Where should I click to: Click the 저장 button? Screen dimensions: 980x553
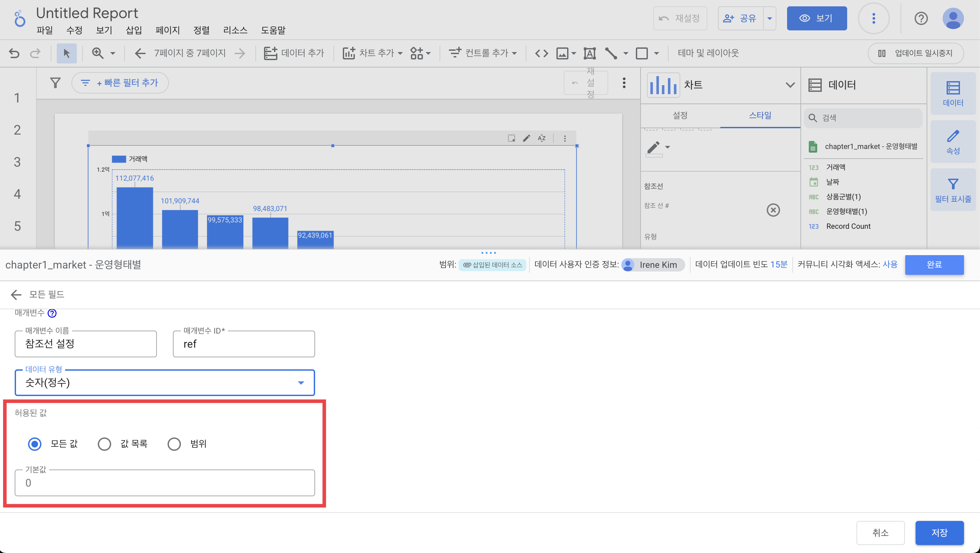[x=939, y=532]
